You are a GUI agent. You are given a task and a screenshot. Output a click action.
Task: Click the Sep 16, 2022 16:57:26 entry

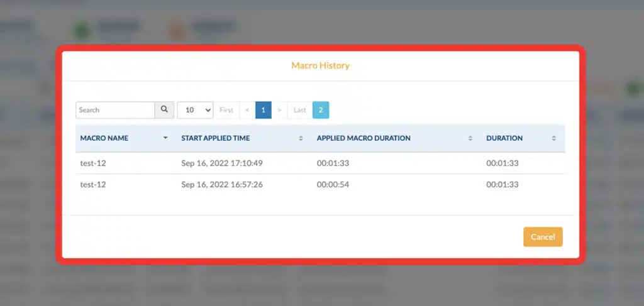pos(221,185)
